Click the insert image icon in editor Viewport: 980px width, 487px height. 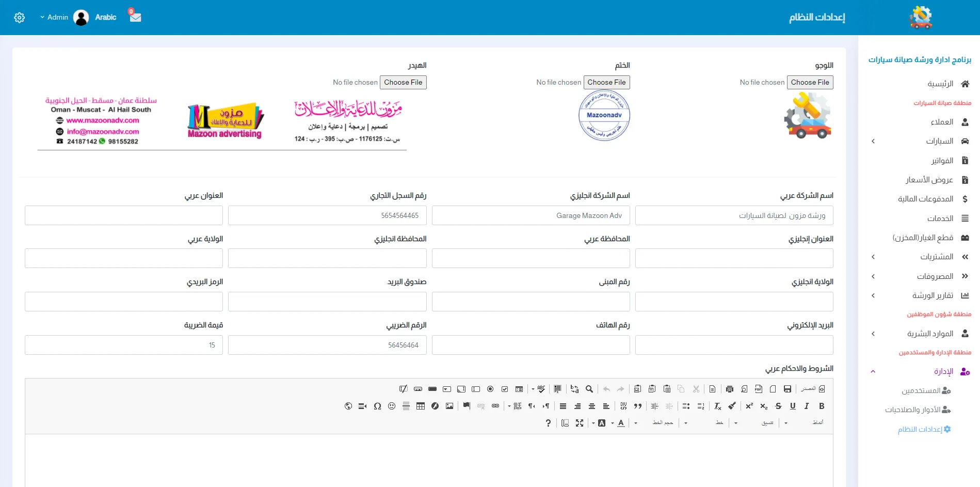449,406
